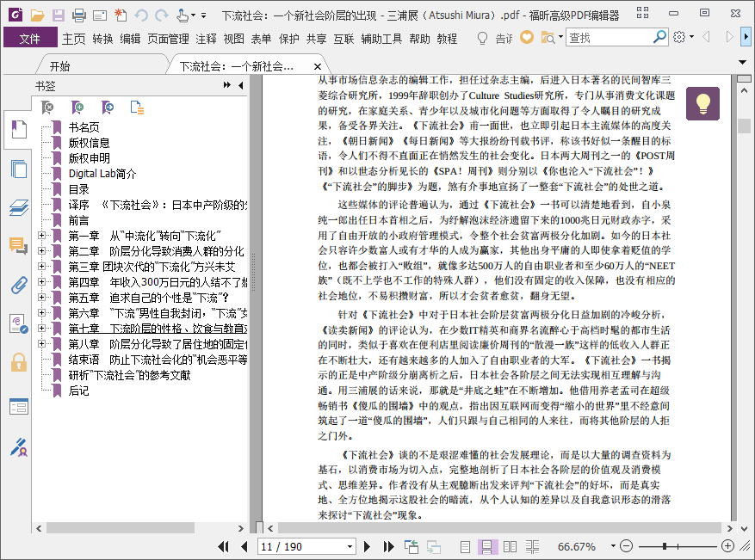This screenshot has height=560, width=755.
Task: Open the 保护 ribbon tab
Action: pyautogui.click(x=289, y=39)
